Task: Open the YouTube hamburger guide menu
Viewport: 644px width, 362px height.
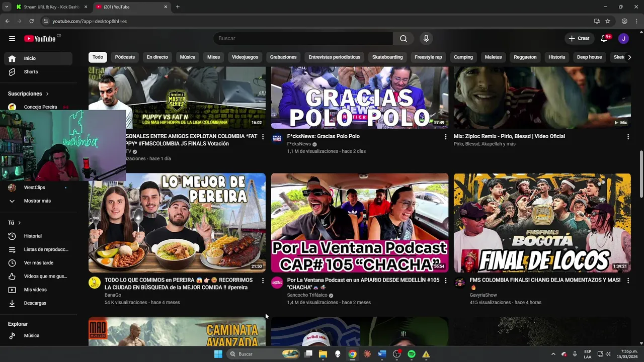Action: [x=12, y=38]
